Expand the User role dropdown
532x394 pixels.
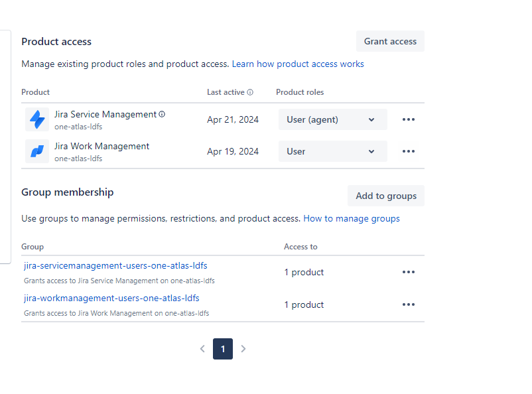(x=332, y=151)
